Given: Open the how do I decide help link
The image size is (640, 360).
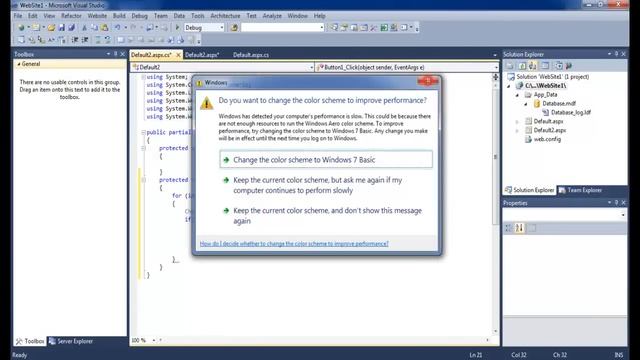Looking at the screenshot, I should pyautogui.click(x=294, y=244).
